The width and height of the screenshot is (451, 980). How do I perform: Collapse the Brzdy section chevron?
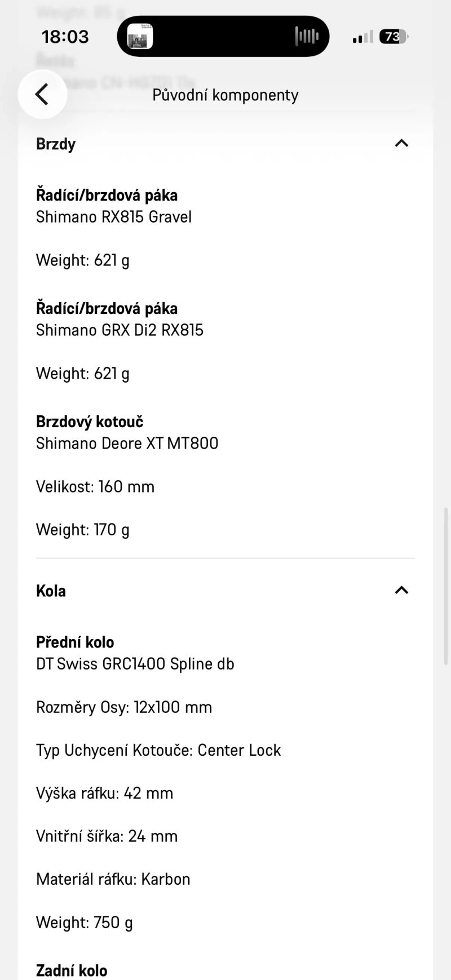pyautogui.click(x=401, y=143)
